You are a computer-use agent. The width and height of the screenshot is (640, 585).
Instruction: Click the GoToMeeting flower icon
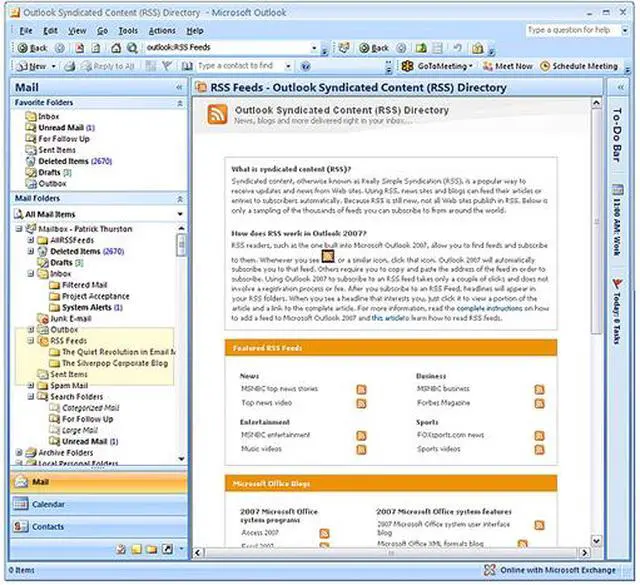[x=407, y=66]
